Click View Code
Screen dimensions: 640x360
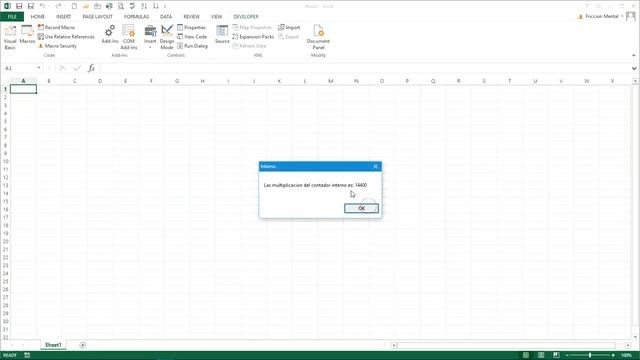click(192, 37)
